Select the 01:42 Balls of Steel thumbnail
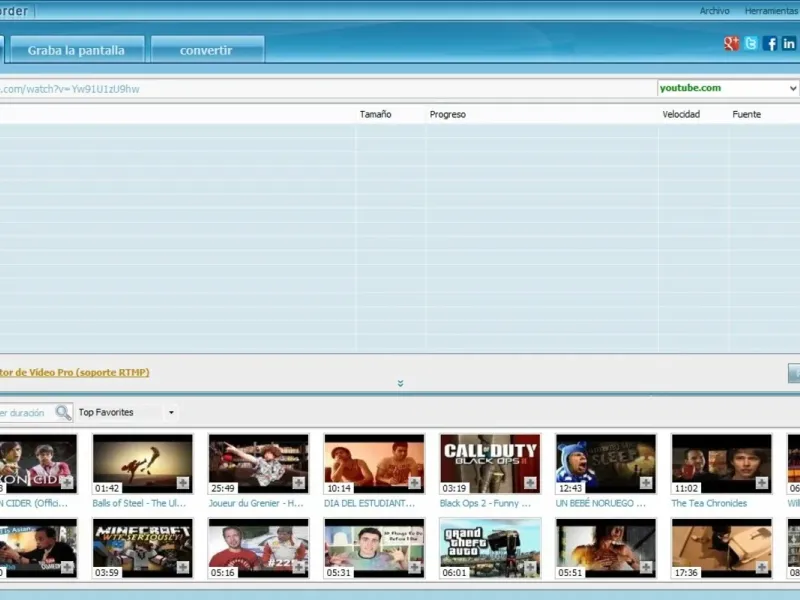The image size is (800, 600). (x=142, y=464)
